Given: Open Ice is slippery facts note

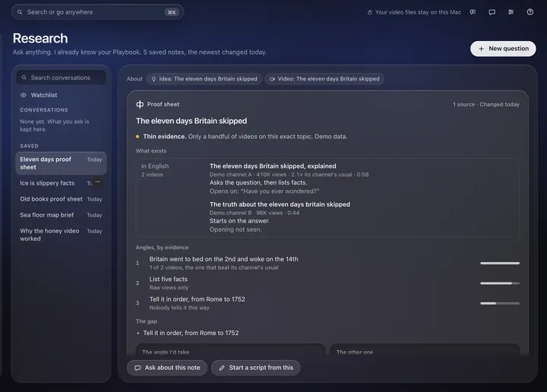Looking at the screenshot, I should click(x=61, y=183).
